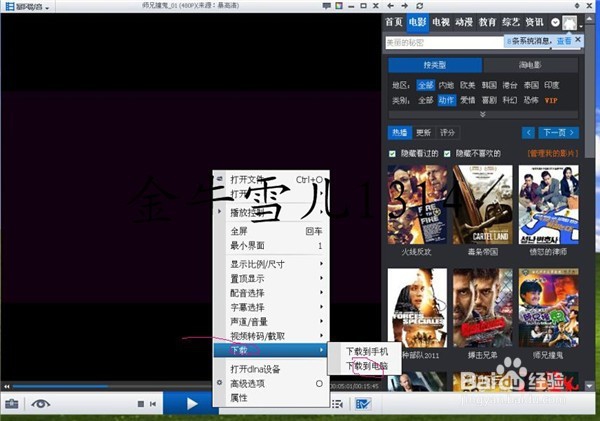Open the skin color icon in the title bar
The image size is (600, 421).
point(339,6)
